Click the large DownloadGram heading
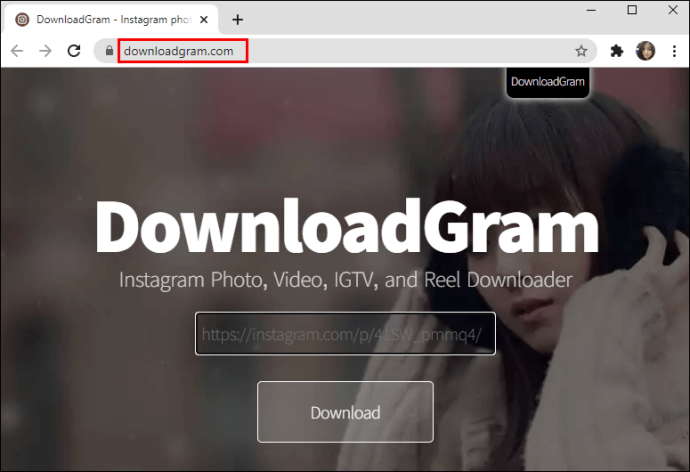Screen dimensions: 690x472 347,227
